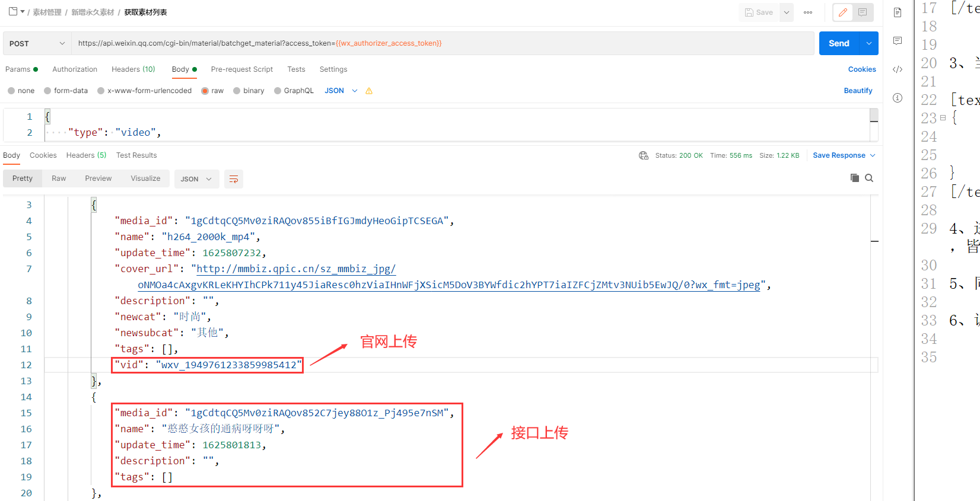This screenshot has height=501, width=980.
Task: Click the edit pencil icon
Action: pyautogui.click(x=843, y=12)
